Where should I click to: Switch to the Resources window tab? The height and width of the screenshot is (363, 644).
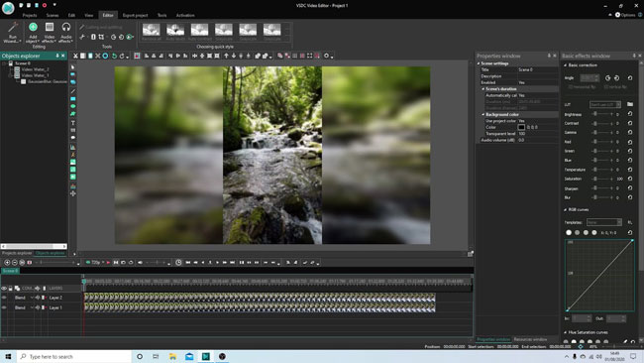[530, 339]
